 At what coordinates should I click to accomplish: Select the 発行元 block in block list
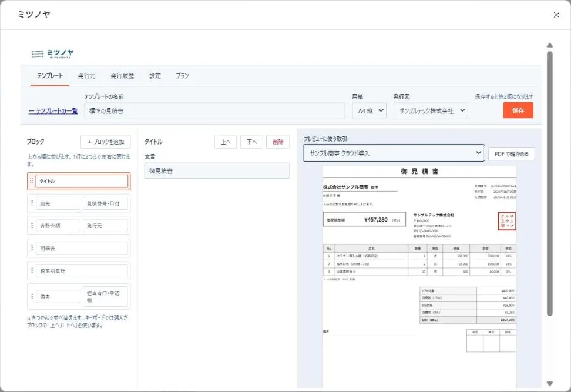click(105, 226)
